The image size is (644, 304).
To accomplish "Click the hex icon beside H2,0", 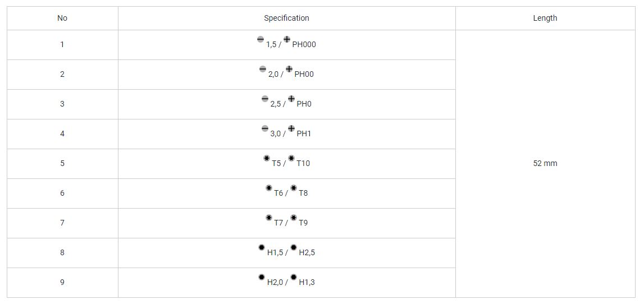I will coord(262,277).
